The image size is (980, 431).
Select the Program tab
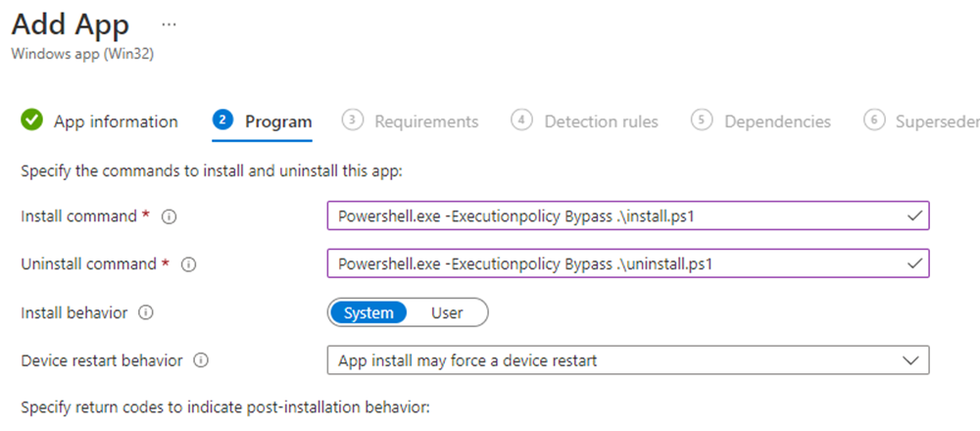[x=278, y=121]
